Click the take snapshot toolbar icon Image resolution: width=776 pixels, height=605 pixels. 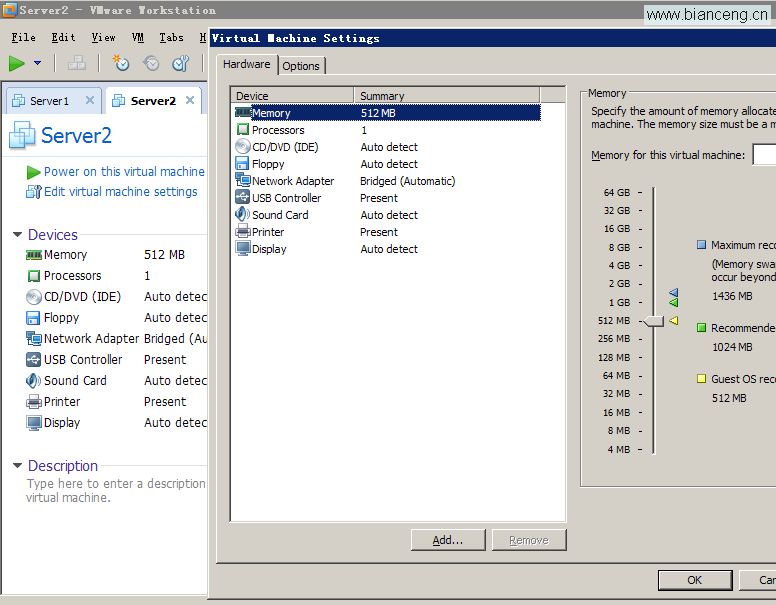coord(120,63)
